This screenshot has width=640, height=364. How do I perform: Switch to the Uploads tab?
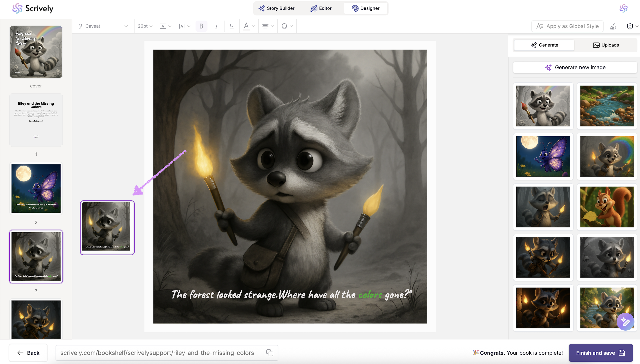(606, 45)
